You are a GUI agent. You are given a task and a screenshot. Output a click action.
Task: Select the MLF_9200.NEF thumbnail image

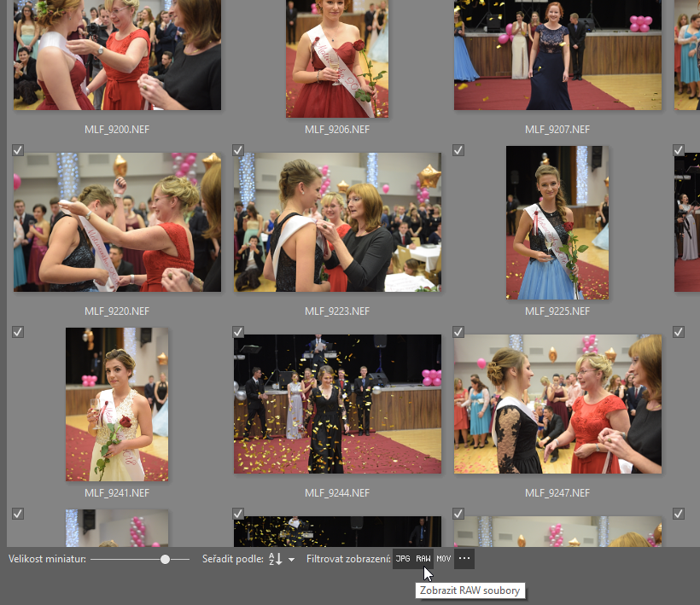pos(117,55)
